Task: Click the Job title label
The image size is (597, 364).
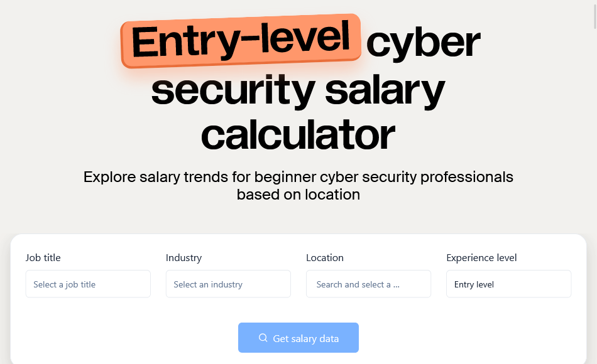Action: click(43, 257)
